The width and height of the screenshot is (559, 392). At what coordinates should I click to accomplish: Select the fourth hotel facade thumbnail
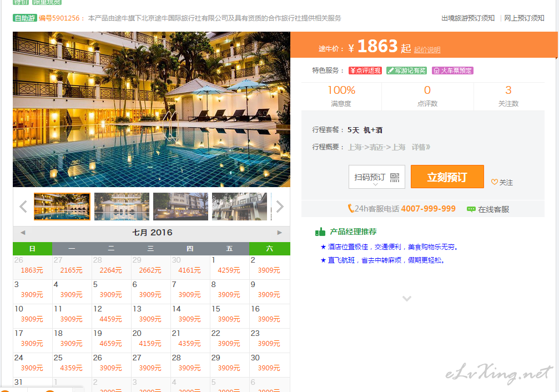240,207
